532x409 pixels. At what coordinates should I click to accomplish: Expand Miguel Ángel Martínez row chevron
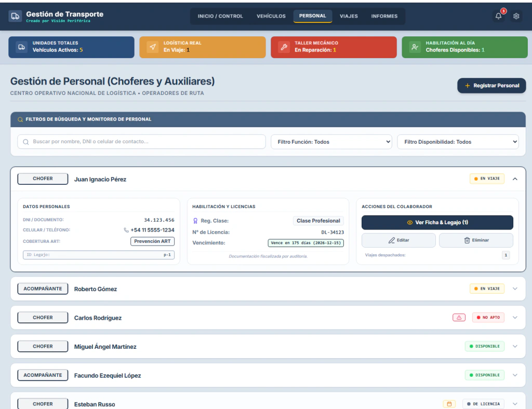pyautogui.click(x=515, y=346)
